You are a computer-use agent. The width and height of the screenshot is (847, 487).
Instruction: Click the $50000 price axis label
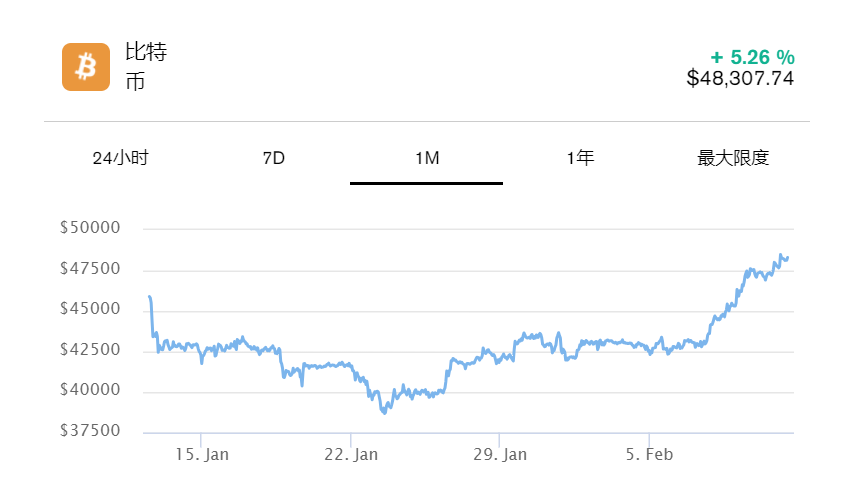click(90, 228)
